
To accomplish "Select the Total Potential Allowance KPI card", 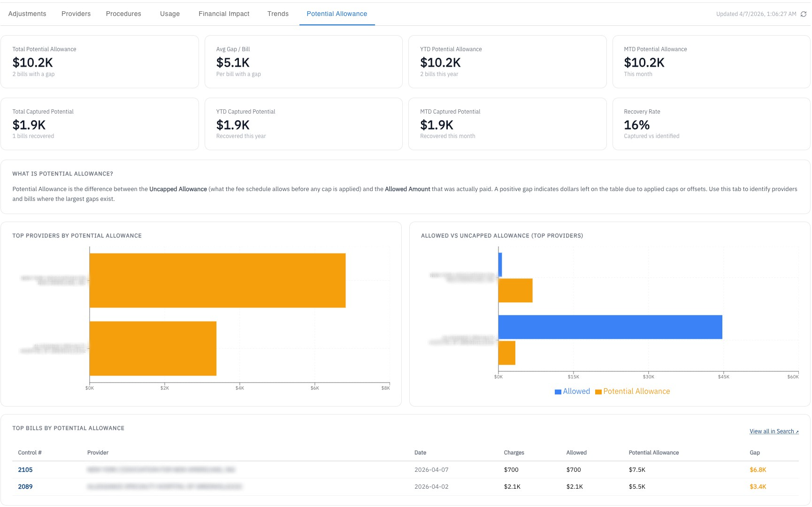I will pos(100,61).
